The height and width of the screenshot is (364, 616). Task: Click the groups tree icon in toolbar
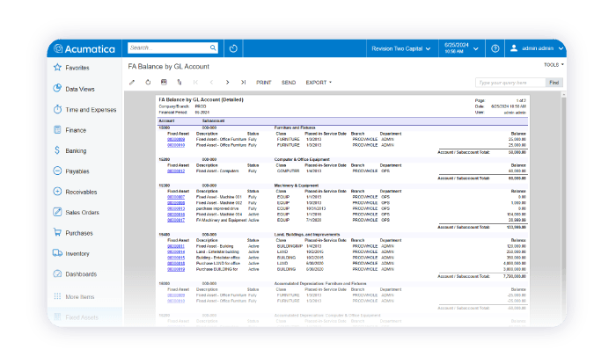pos(180,82)
